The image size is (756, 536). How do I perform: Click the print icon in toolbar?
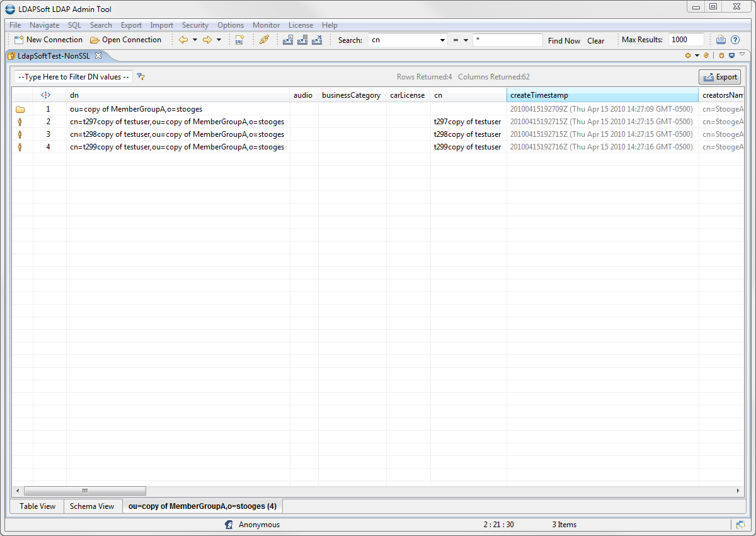coord(721,40)
